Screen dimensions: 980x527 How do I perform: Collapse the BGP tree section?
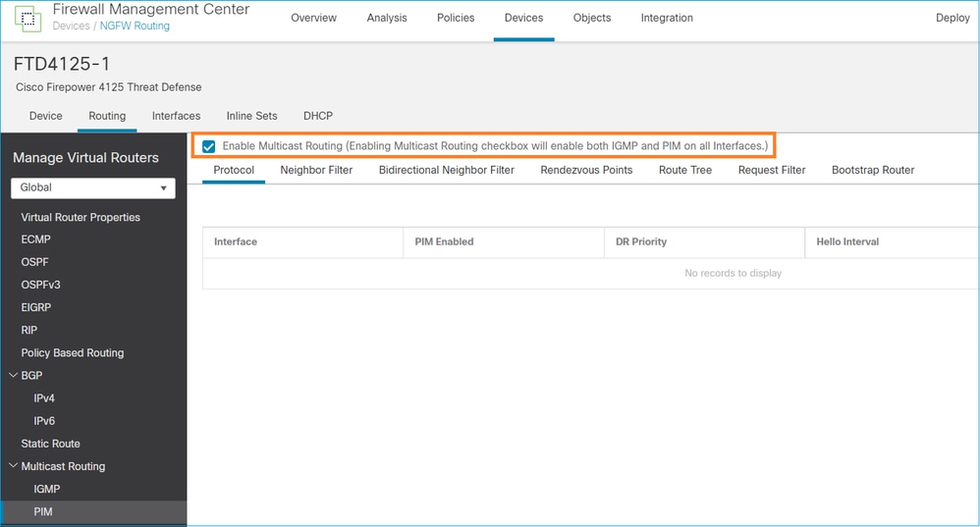[13, 375]
